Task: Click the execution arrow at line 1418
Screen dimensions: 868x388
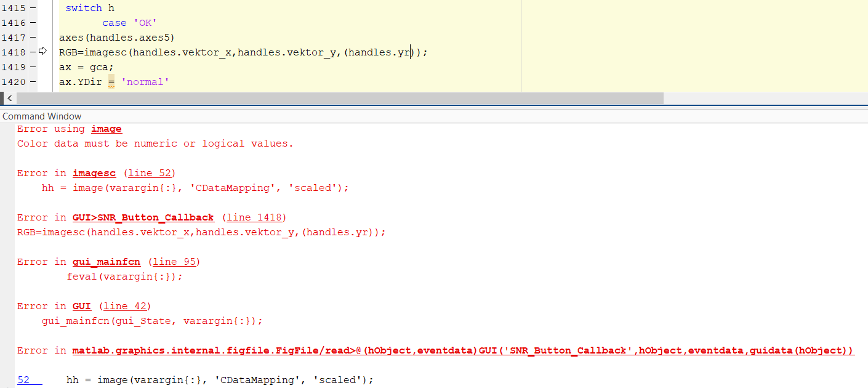Action: pos(43,52)
